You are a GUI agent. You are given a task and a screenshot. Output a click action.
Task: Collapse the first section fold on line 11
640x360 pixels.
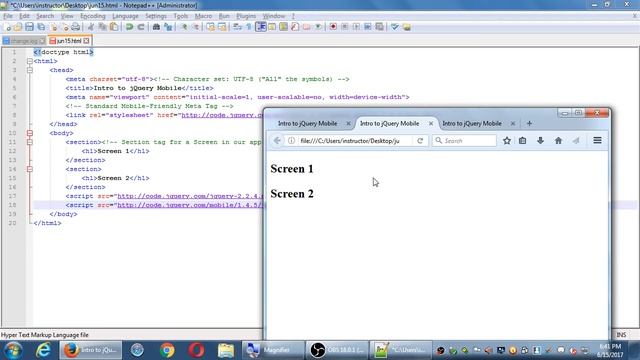pos(30,142)
